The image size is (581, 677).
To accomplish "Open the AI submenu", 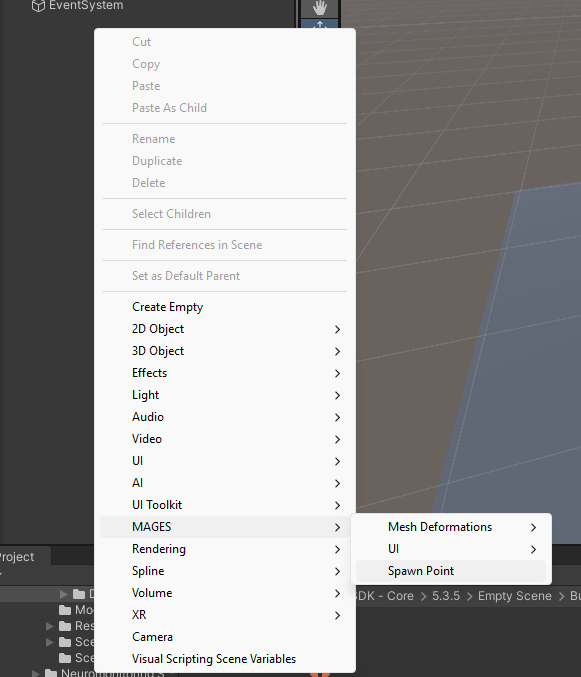I will (224, 483).
